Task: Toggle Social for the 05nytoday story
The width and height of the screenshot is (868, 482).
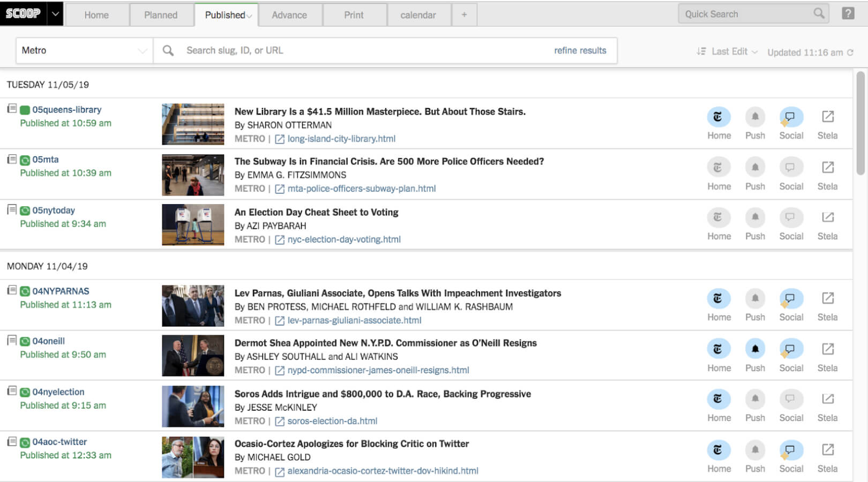Action: tap(790, 217)
